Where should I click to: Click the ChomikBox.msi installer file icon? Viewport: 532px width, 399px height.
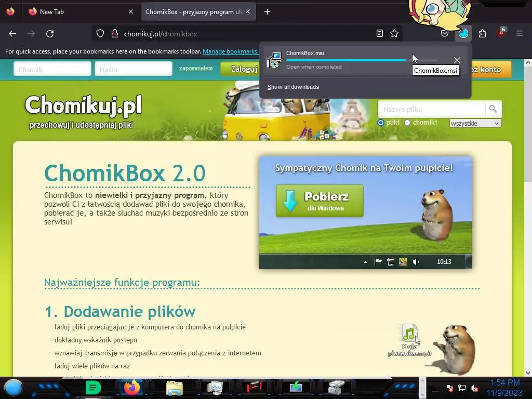tap(274, 60)
